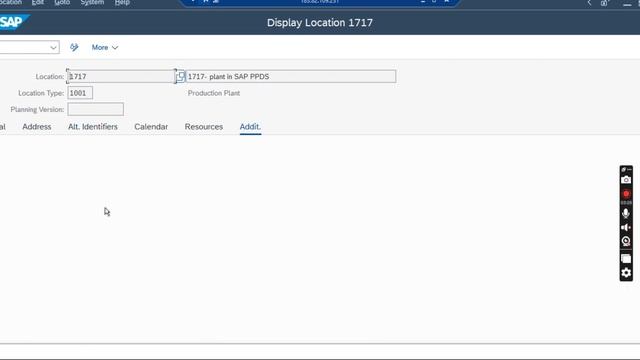Select the Addit. tab

pyautogui.click(x=250, y=127)
